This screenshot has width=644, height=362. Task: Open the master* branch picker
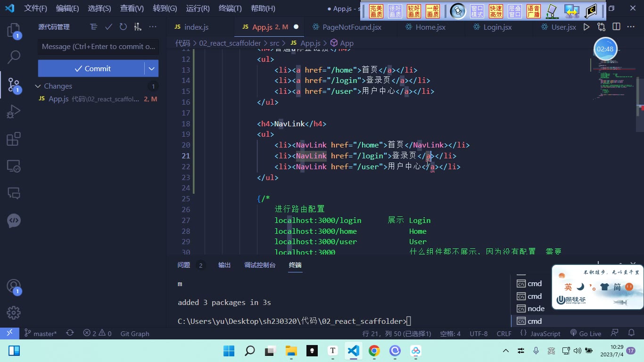(x=41, y=333)
